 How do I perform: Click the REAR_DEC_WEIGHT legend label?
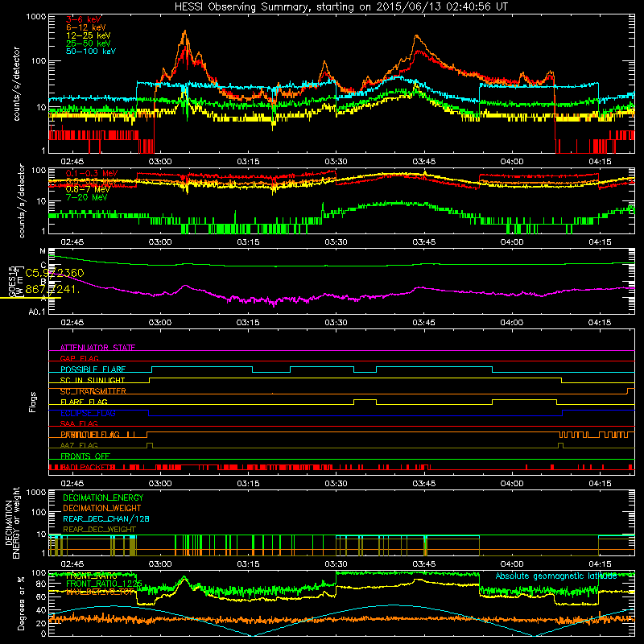99,530
